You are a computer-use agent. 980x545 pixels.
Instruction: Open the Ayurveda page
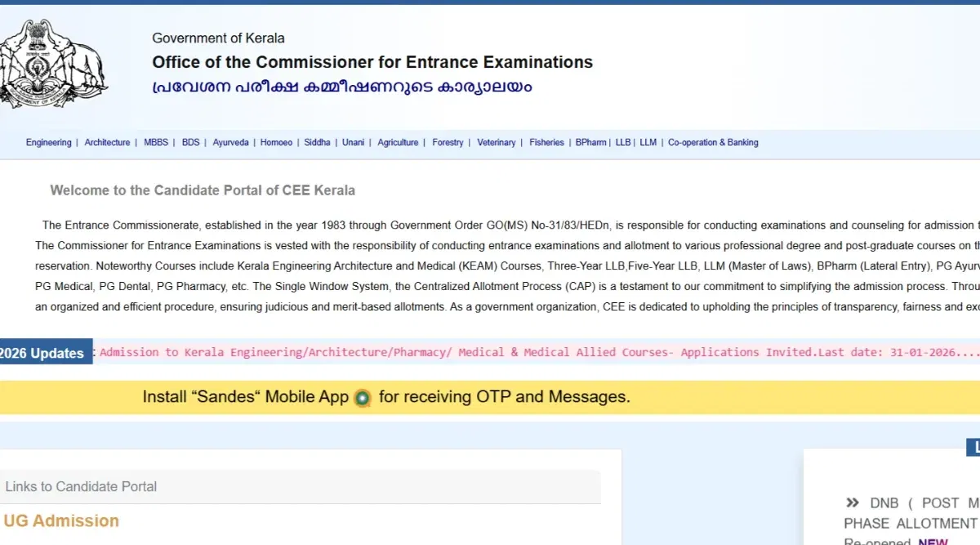[x=231, y=142]
